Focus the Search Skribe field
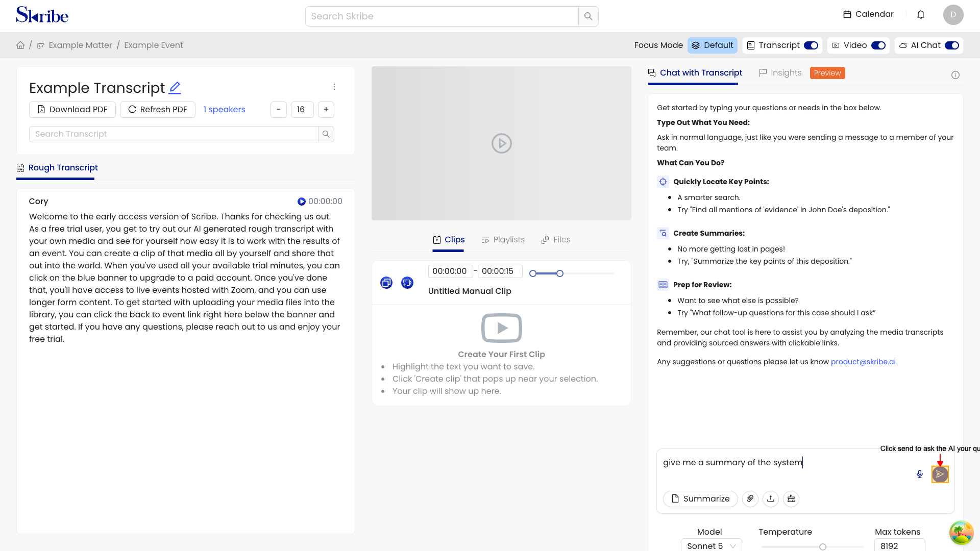Viewport: 980px width, 551px height. click(442, 16)
